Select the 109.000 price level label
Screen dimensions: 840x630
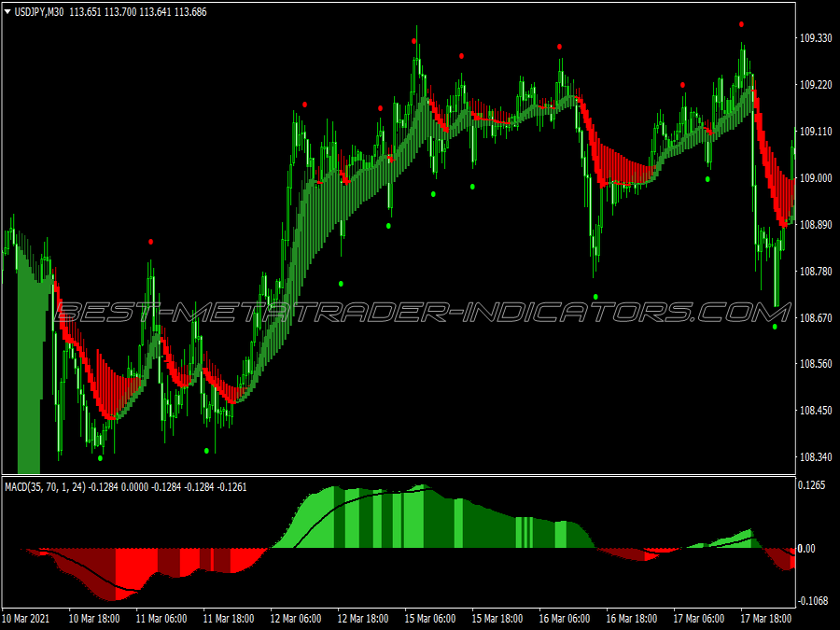click(x=816, y=178)
